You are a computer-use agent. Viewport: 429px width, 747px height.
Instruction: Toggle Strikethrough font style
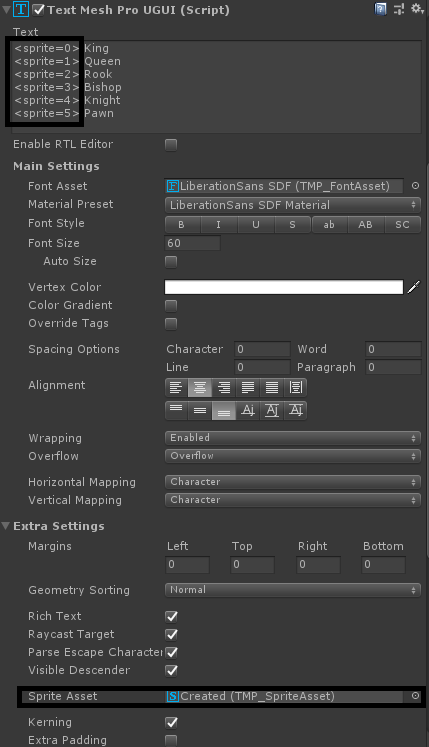293,224
